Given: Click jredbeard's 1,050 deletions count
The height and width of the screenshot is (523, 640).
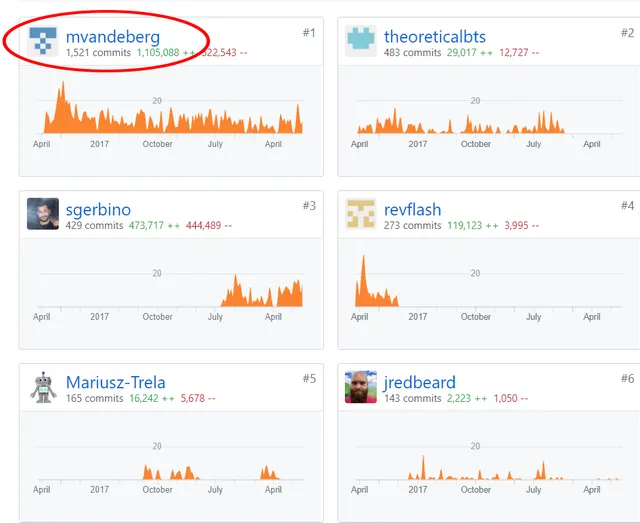Looking at the screenshot, I should coord(511,398).
